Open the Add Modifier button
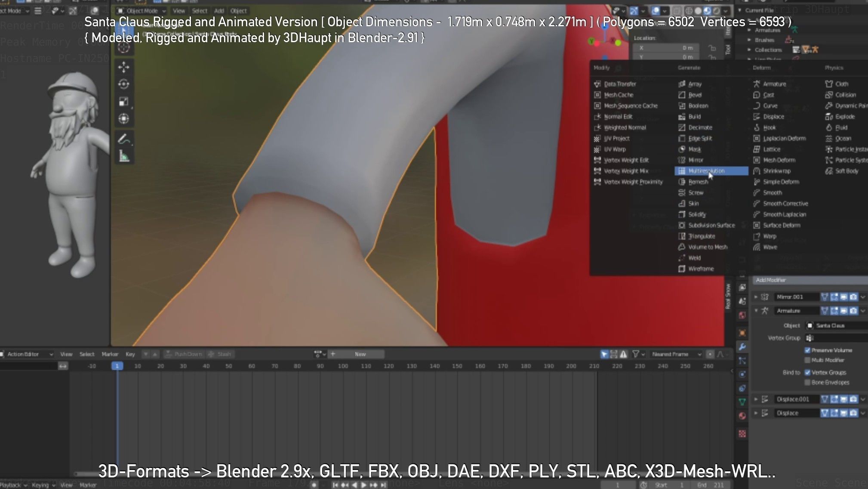 pos(810,280)
